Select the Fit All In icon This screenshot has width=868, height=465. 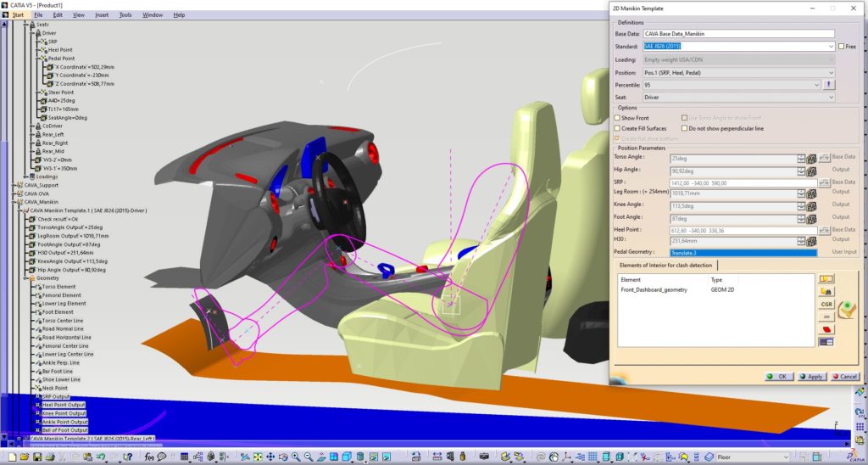258,457
